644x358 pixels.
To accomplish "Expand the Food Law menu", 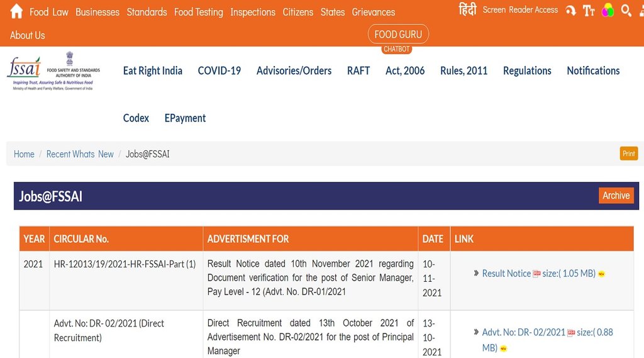I will point(48,12).
